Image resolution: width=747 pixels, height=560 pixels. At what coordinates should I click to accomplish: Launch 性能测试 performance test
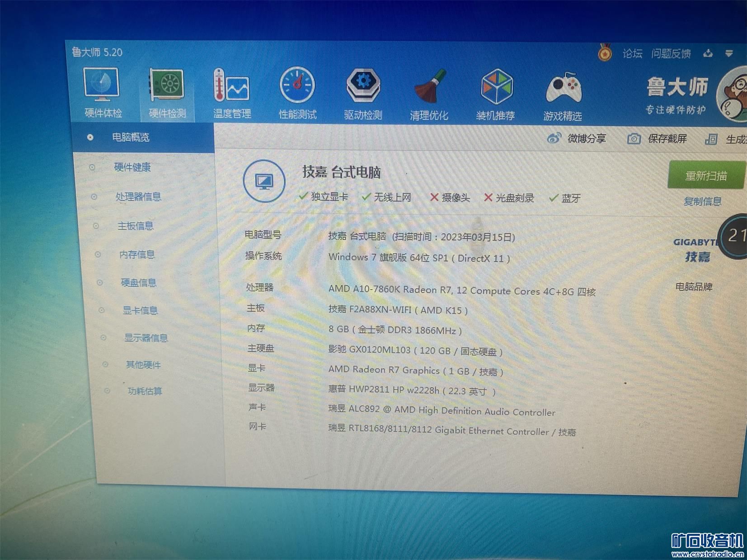(297, 94)
